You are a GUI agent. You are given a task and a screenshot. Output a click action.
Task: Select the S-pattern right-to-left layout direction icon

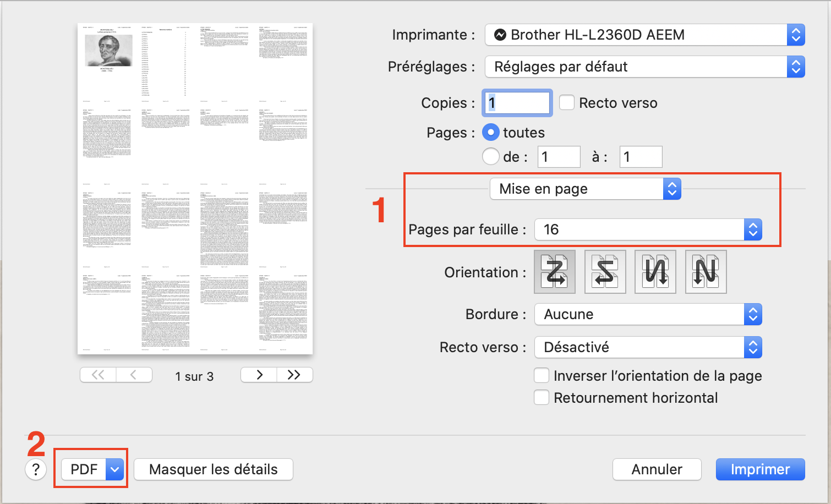pyautogui.click(x=605, y=272)
